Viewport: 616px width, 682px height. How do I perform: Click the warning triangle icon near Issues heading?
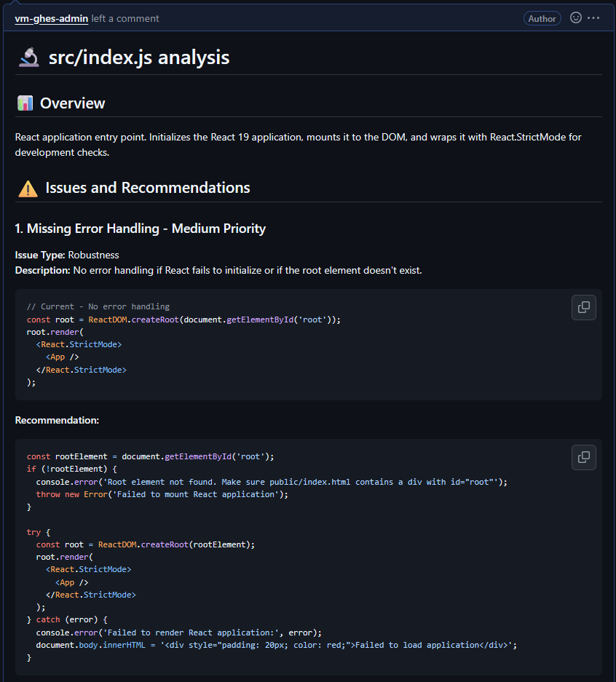pos(27,188)
